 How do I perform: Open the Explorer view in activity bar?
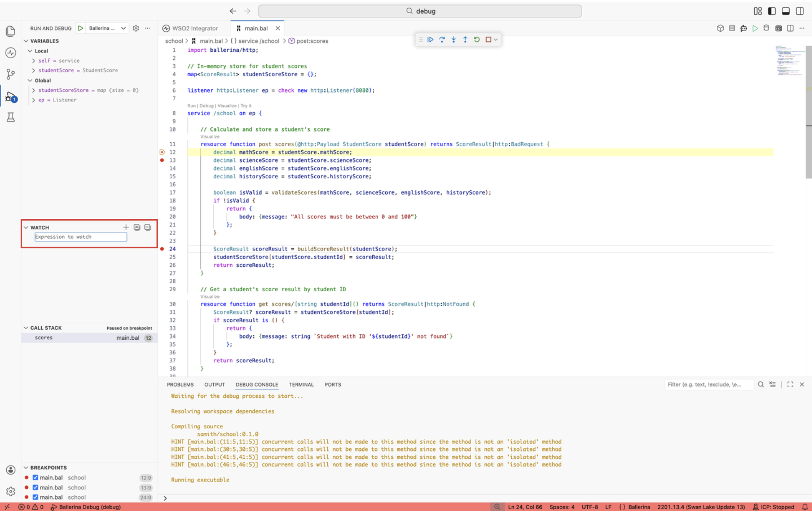point(11,31)
